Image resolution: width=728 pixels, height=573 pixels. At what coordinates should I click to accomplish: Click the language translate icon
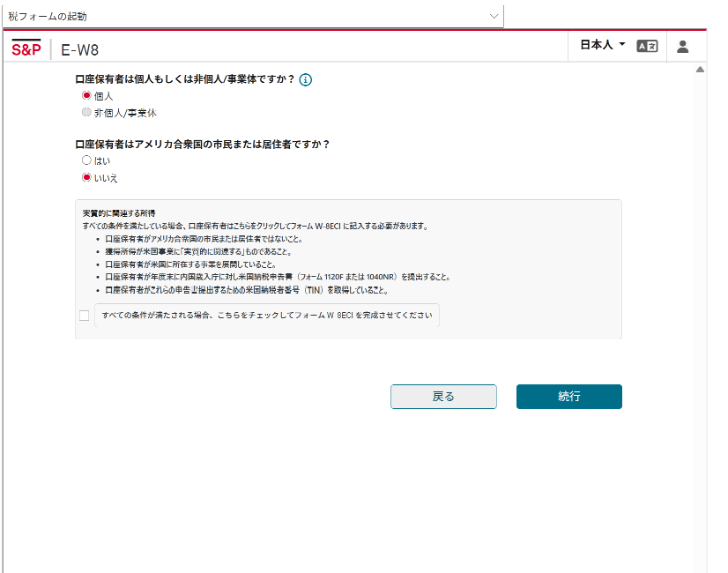click(x=647, y=46)
